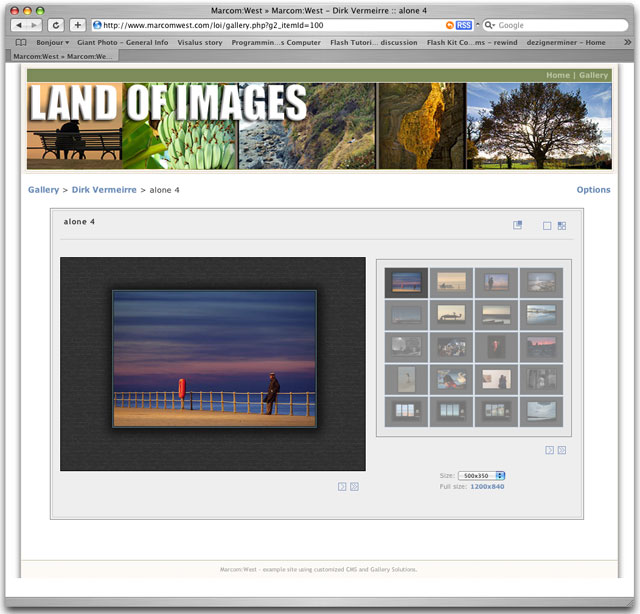Open the Bonjour bookmarks dropdown
This screenshot has height=614, width=640.
click(53, 42)
